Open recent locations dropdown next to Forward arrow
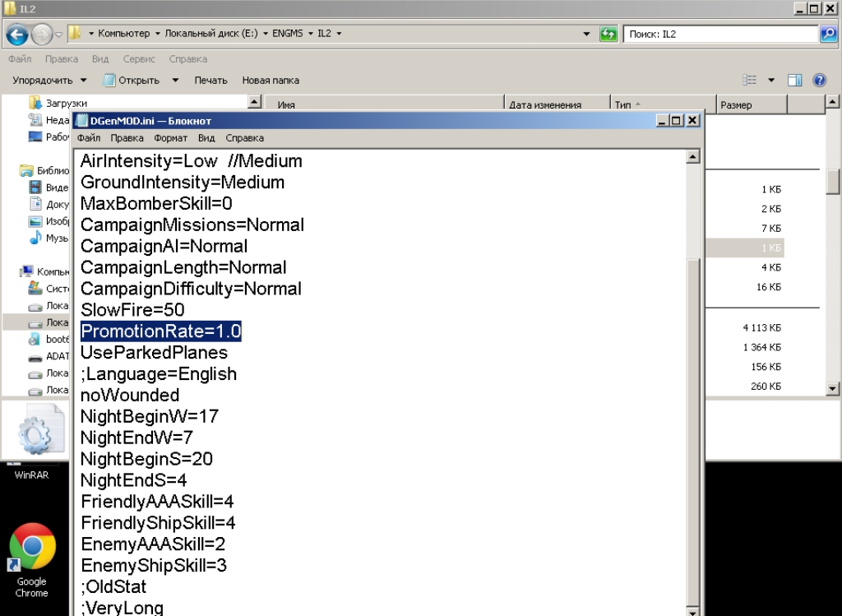 point(58,35)
